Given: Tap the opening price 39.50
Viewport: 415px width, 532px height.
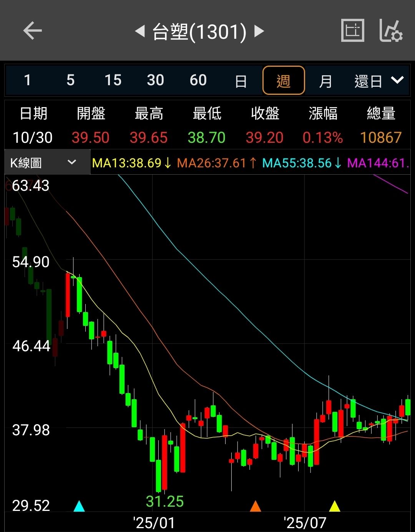Looking at the screenshot, I should pyautogui.click(x=91, y=137).
